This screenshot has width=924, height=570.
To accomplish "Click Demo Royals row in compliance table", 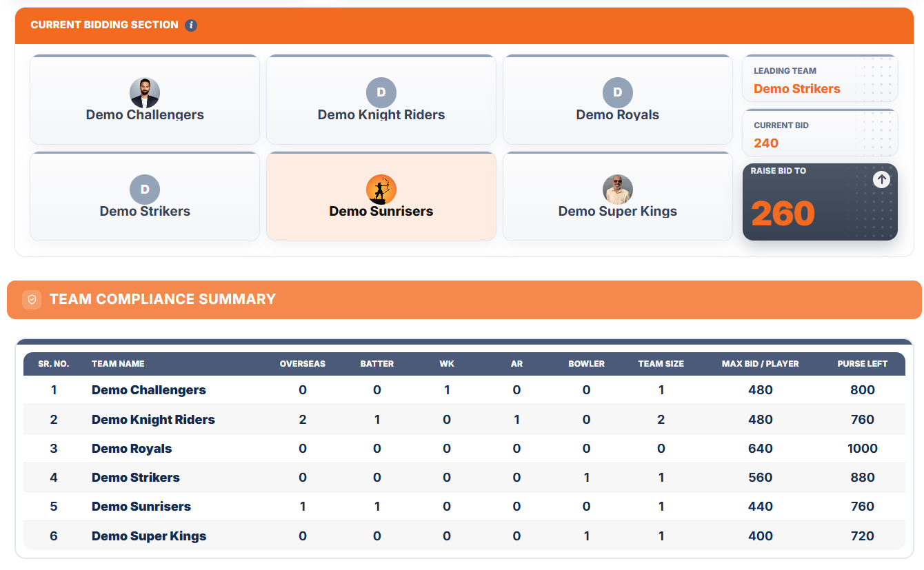I will click(464, 449).
